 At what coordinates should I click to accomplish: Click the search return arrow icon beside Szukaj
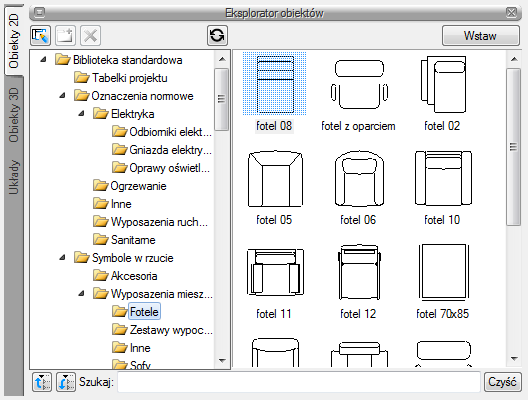66,382
